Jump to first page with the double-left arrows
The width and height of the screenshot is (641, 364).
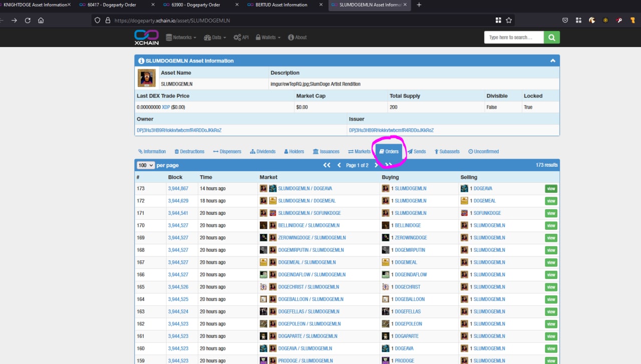[327, 165]
